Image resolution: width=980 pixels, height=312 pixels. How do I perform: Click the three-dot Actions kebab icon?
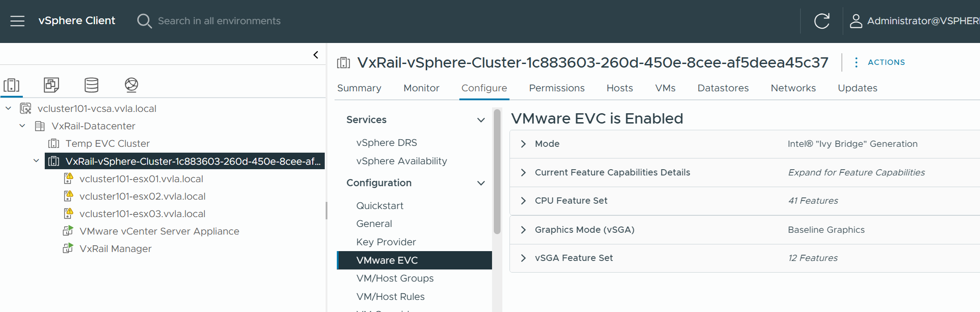tap(856, 62)
